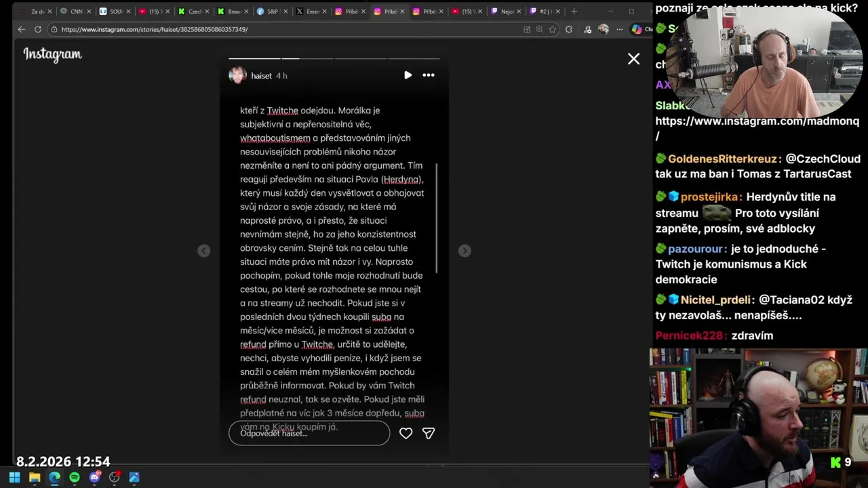Click chat user Nicitel_prdeli
Viewport: 868px width, 488px height.
715,300
